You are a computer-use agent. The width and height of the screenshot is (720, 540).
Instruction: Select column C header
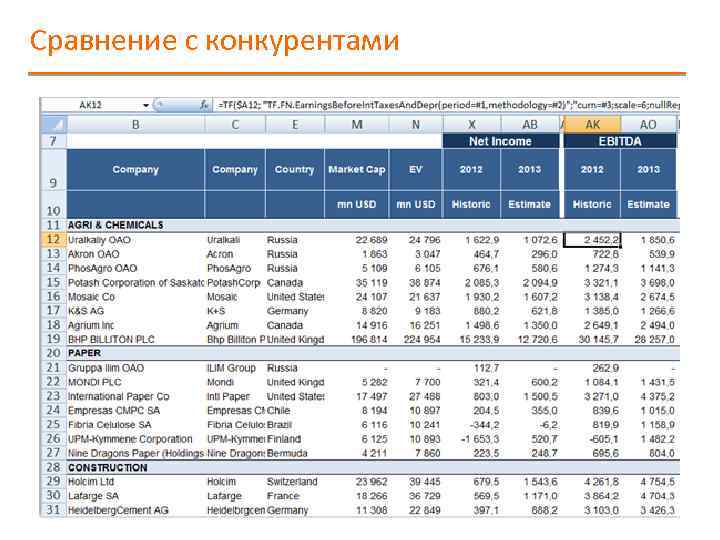235,124
